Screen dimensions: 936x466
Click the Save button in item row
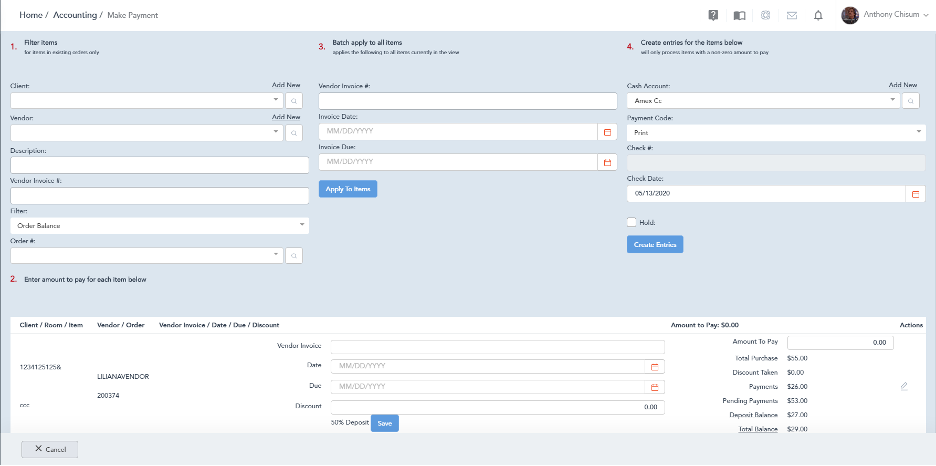pyautogui.click(x=384, y=423)
